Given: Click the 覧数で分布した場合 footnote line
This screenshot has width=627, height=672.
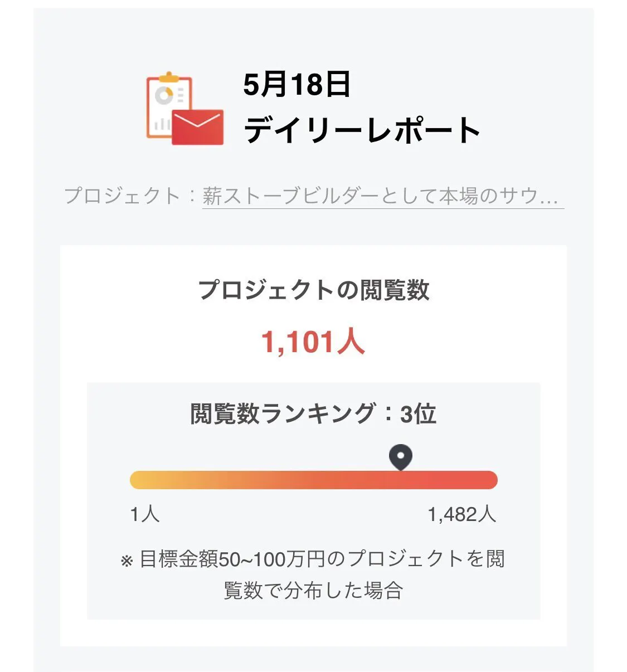Looking at the screenshot, I should (313, 590).
